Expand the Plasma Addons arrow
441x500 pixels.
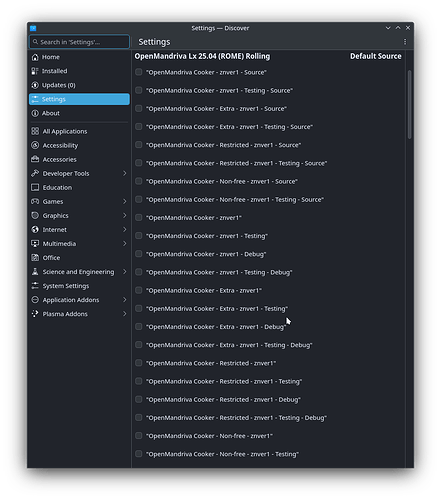125,314
